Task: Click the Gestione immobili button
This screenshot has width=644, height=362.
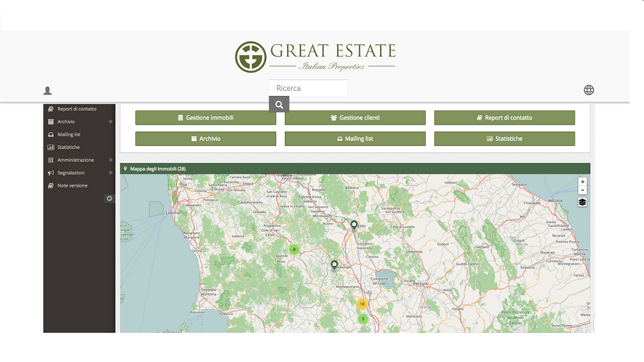Action: pyautogui.click(x=206, y=118)
